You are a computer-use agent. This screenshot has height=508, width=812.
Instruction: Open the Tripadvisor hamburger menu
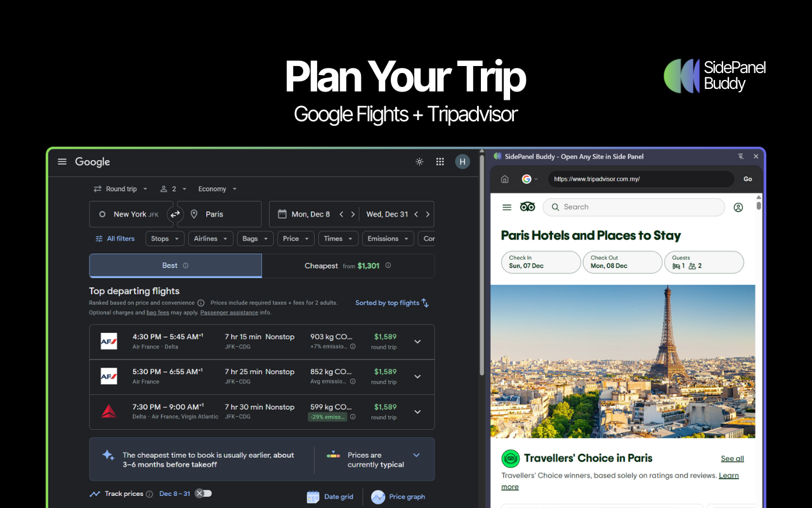(x=507, y=207)
